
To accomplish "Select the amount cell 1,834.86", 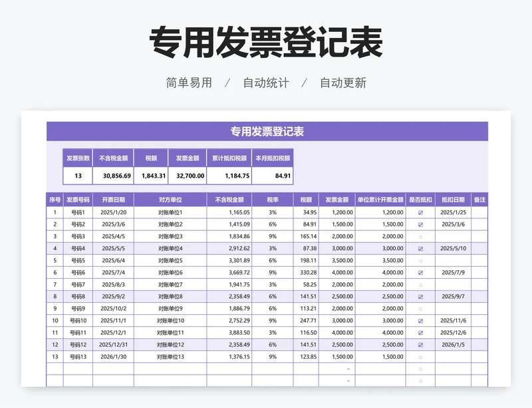I will pos(229,236).
